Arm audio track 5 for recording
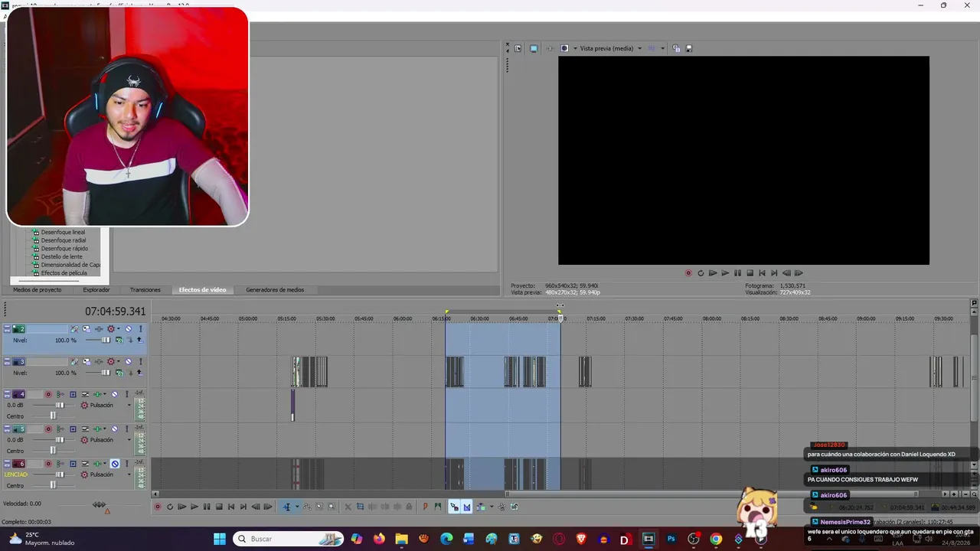This screenshot has width=980, height=551. (47, 429)
